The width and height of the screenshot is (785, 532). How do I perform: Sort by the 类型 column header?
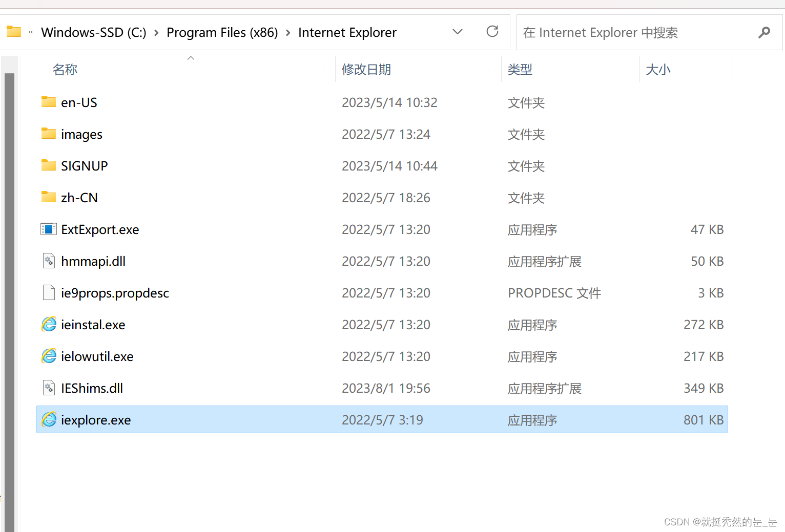click(520, 69)
